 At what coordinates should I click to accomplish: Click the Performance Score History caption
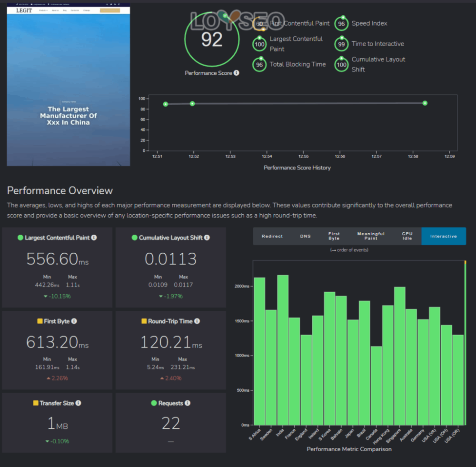click(x=297, y=168)
